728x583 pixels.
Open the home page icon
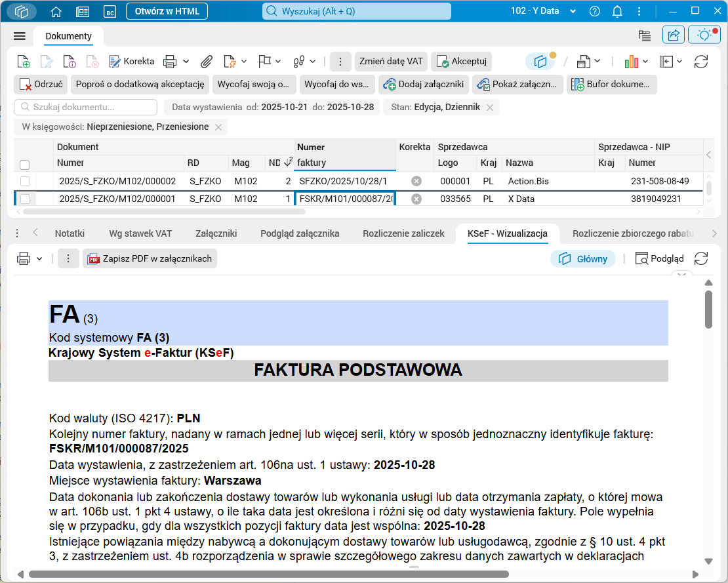click(x=56, y=12)
